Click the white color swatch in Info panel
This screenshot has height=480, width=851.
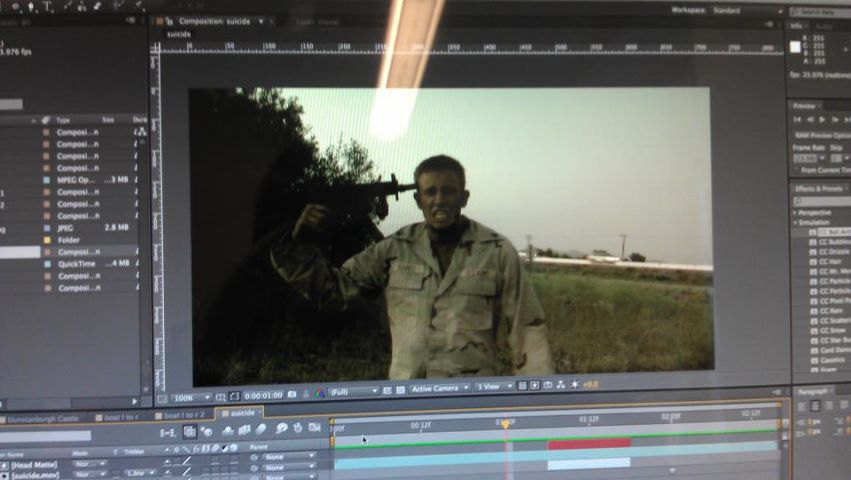[796, 46]
